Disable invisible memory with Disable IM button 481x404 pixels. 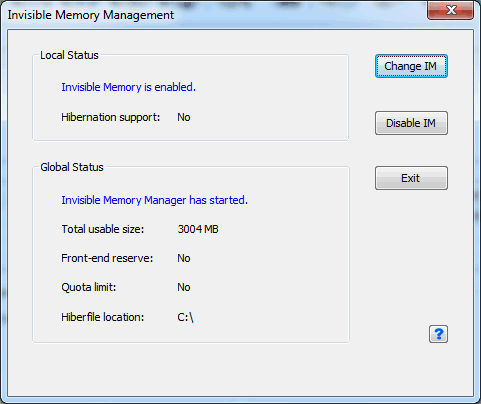(411, 123)
